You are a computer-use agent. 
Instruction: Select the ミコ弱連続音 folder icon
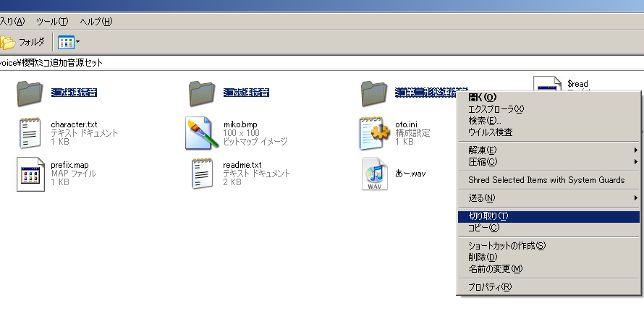click(x=202, y=93)
